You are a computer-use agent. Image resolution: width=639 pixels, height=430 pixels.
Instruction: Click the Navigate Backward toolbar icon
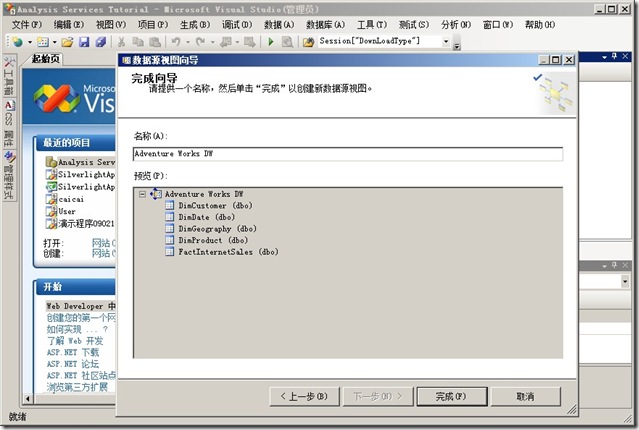225,42
